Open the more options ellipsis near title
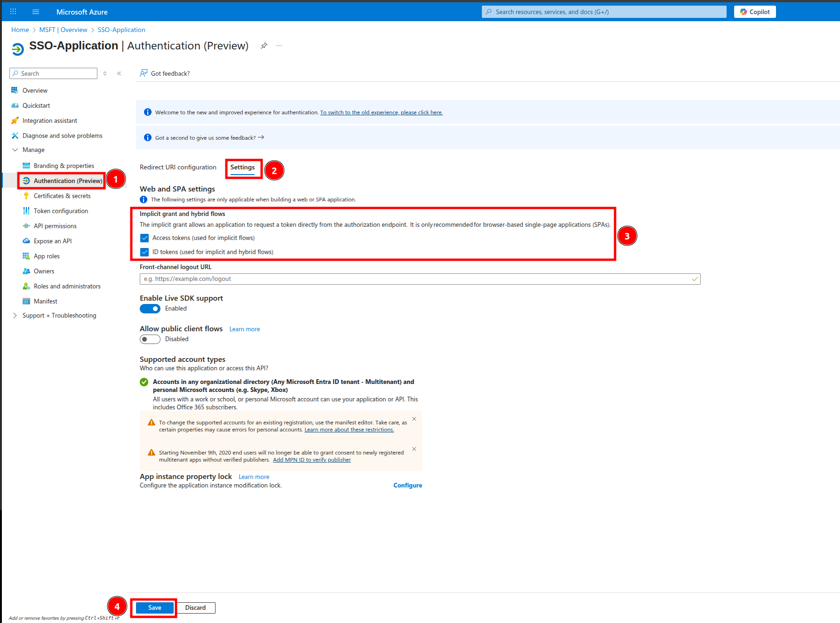The image size is (840, 623). [279, 46]
